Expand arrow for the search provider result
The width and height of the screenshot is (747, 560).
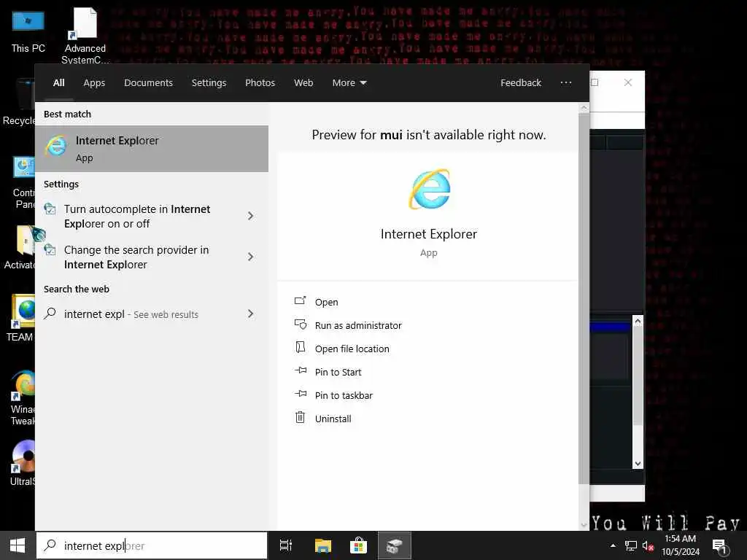click(251, 257)
